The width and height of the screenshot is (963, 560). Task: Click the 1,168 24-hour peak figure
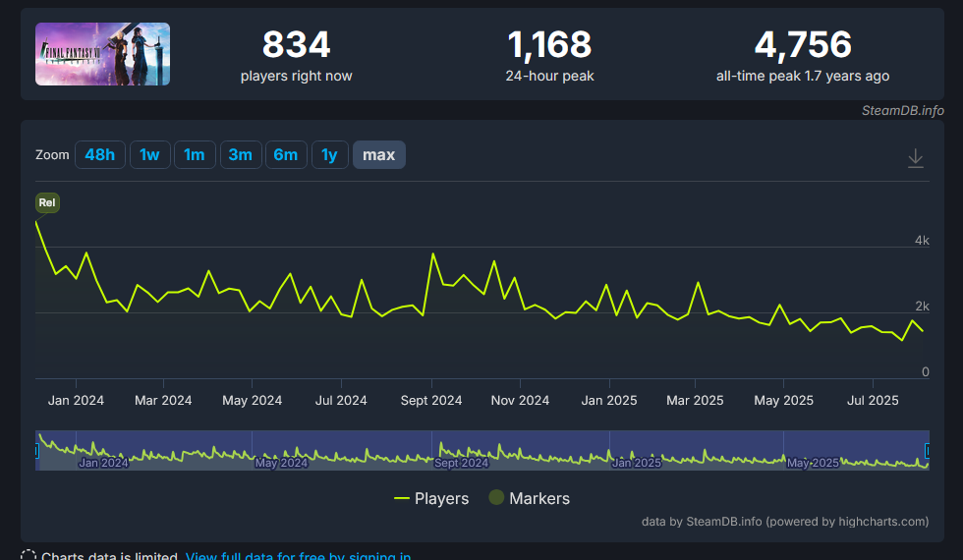click(549, 45)
